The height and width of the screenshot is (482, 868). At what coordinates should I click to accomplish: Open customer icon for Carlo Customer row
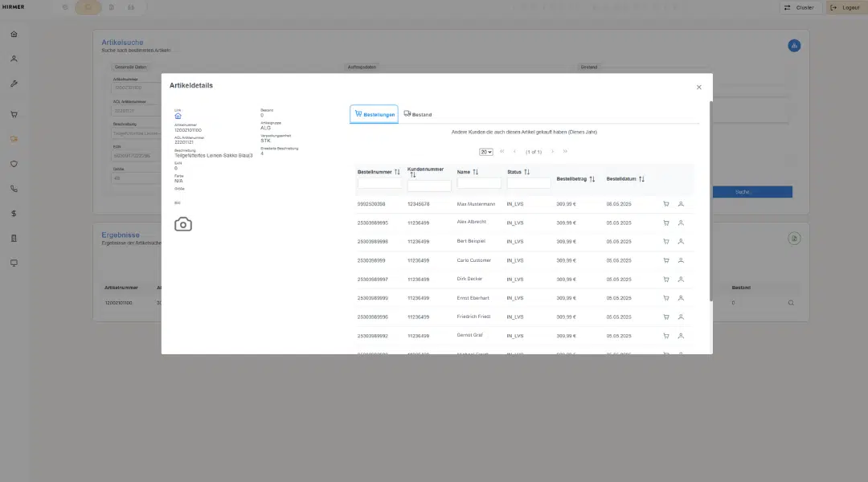click(x=681, y=260)
